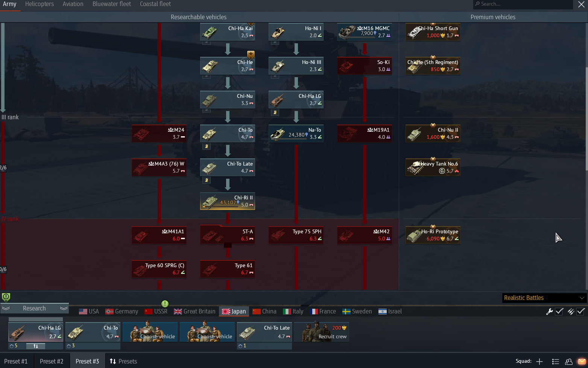Screen dimensions: 588x368
Task: Switch to the France nation tab
Action: [x=323, y=312]
